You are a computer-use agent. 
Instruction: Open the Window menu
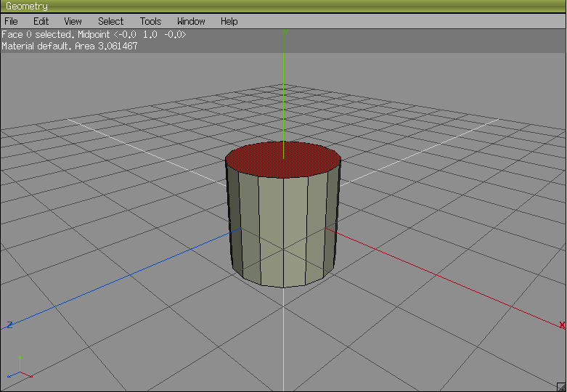(191, 21)
